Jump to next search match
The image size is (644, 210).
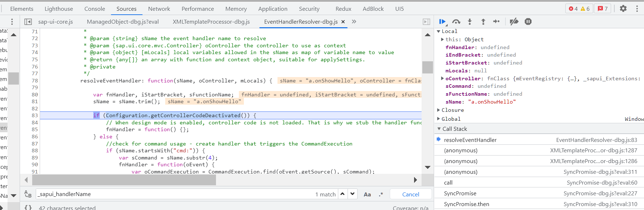click(353, 194)
